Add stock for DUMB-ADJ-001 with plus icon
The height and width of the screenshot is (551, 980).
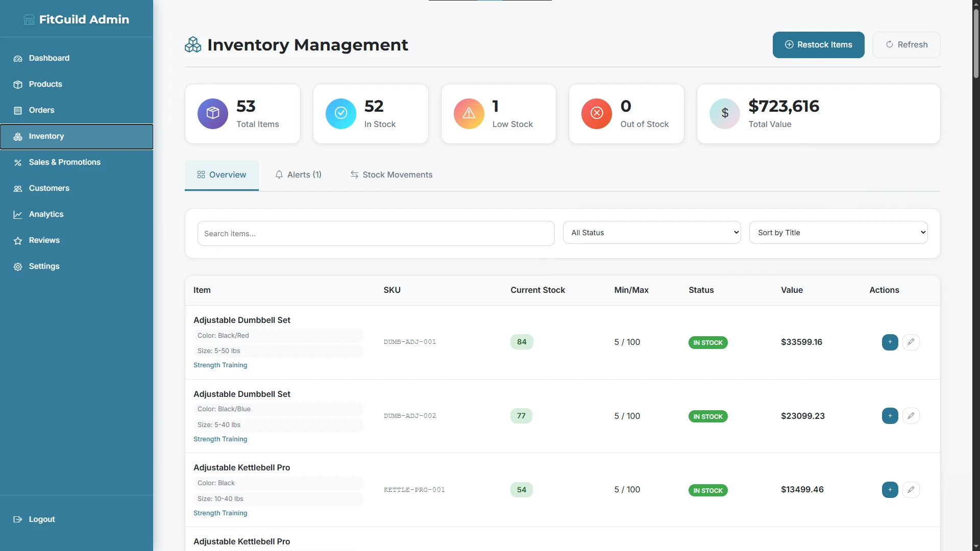tap(890, 342)
